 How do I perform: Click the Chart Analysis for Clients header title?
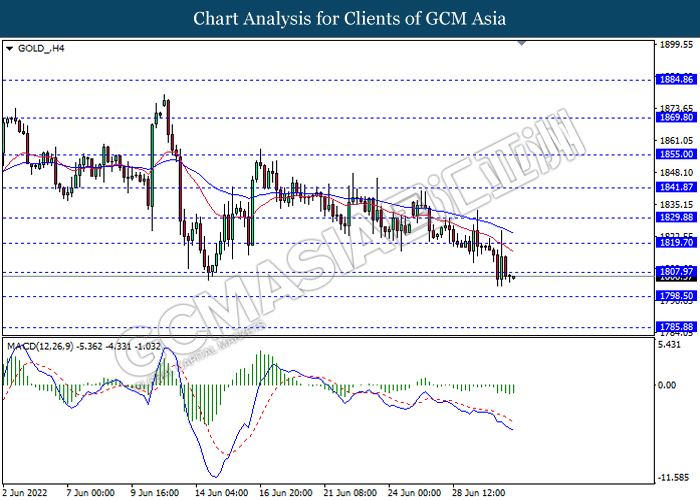tap(350, 19)
